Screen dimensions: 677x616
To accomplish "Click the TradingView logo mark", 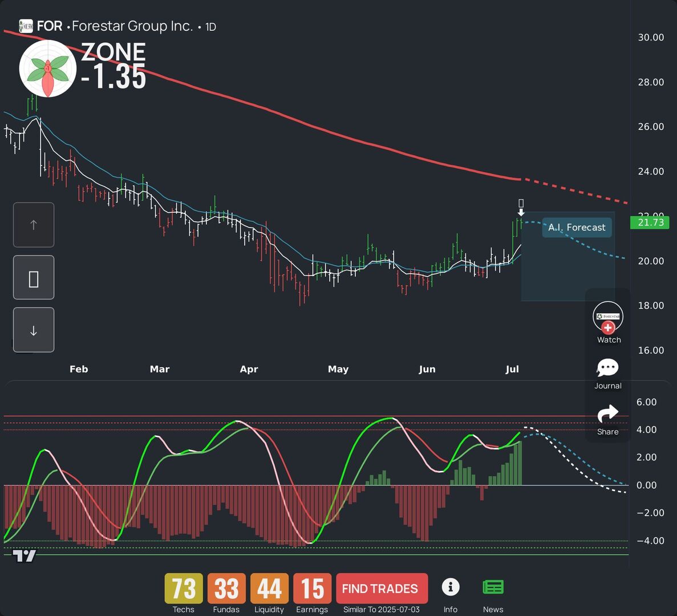I will point(24,556).
